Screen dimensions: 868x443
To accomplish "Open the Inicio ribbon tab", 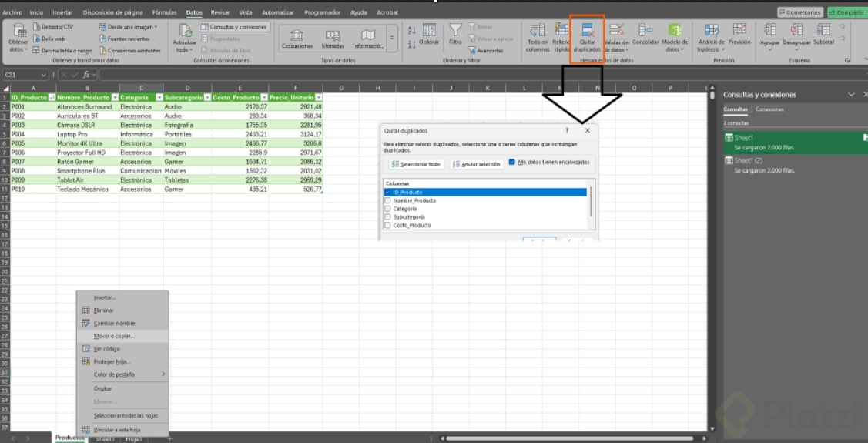I will 36,12.
